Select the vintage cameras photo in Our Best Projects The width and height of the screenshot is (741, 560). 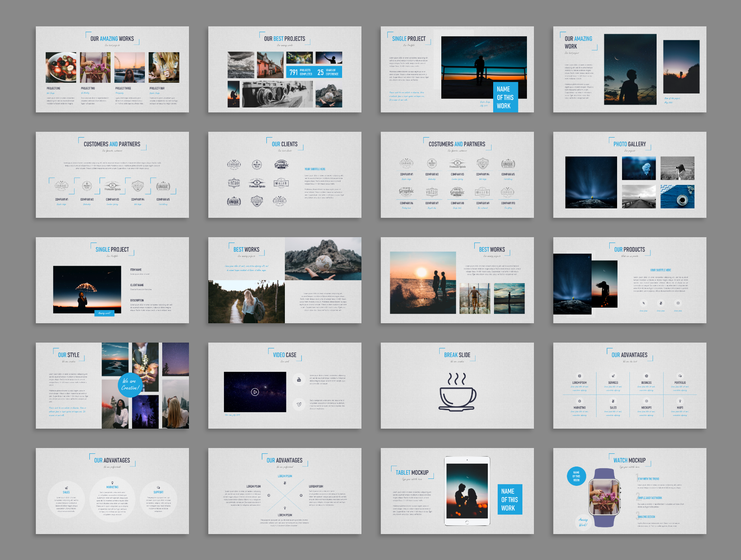[277, 94]
